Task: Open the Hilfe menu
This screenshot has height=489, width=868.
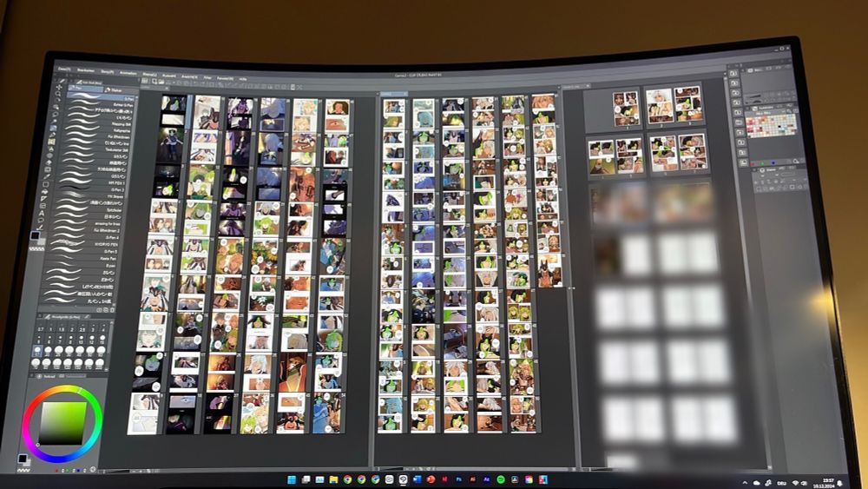Action: coord(242,79)
